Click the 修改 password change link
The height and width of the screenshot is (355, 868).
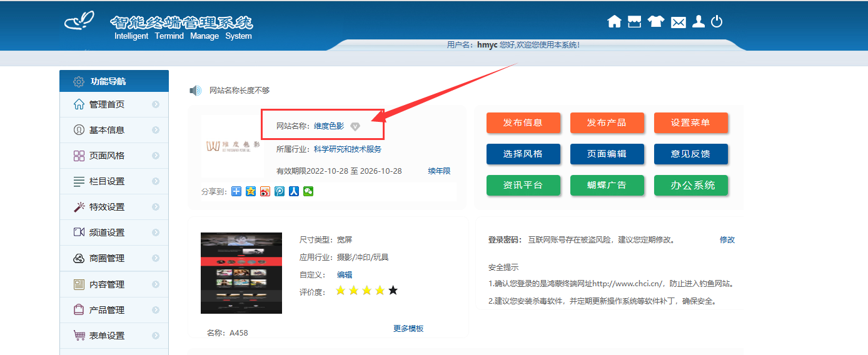point(727,240)
